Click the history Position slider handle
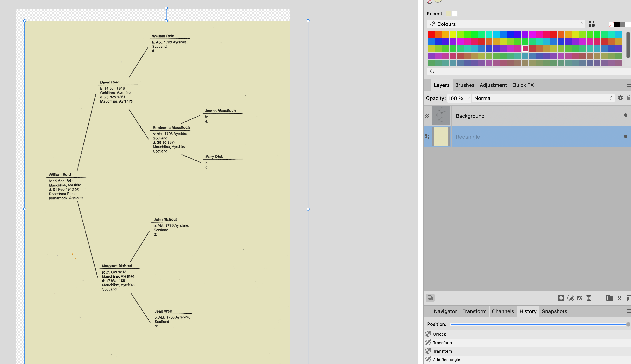 point(628,324)
